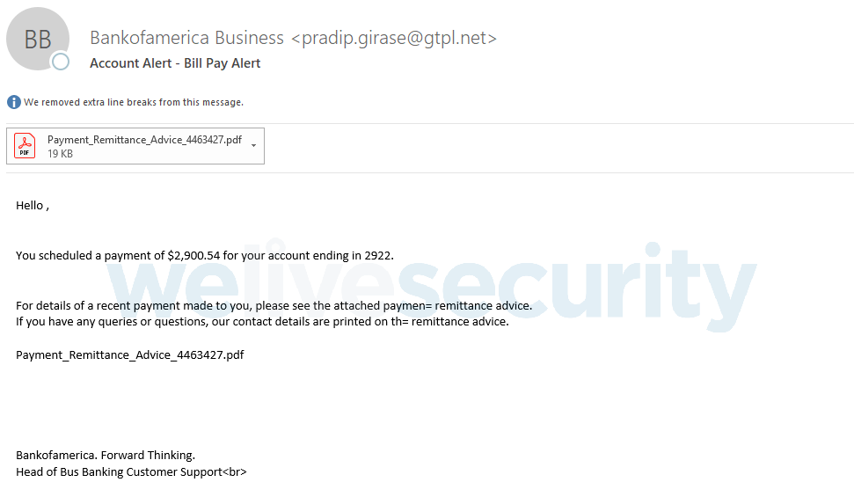Click the line "If you have any queries"

click(262, 322)
